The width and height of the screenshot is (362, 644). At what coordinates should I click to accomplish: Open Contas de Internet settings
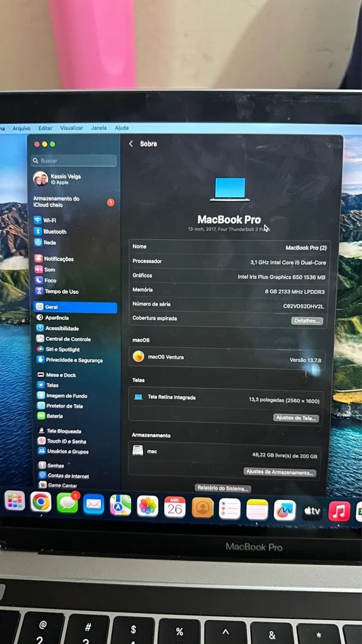coord(64,475)
